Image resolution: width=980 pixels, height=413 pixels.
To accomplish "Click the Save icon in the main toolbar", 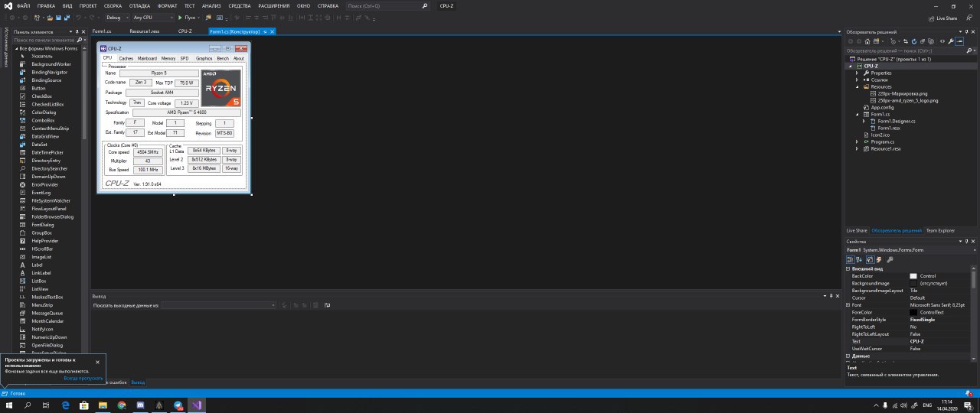I will point(58,18).
